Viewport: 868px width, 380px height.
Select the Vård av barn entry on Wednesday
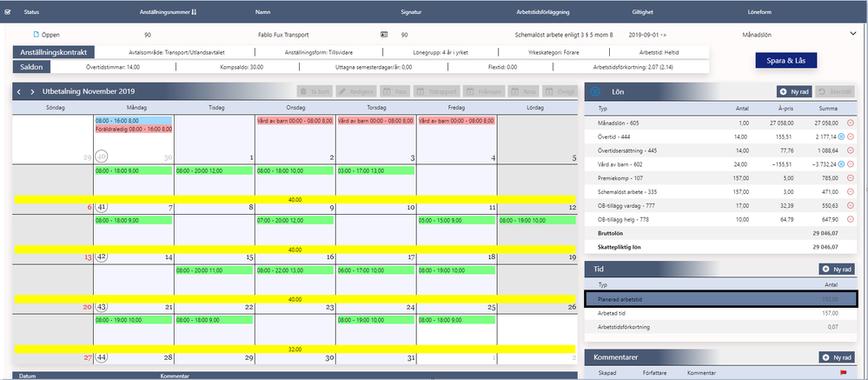click(295, 120)
